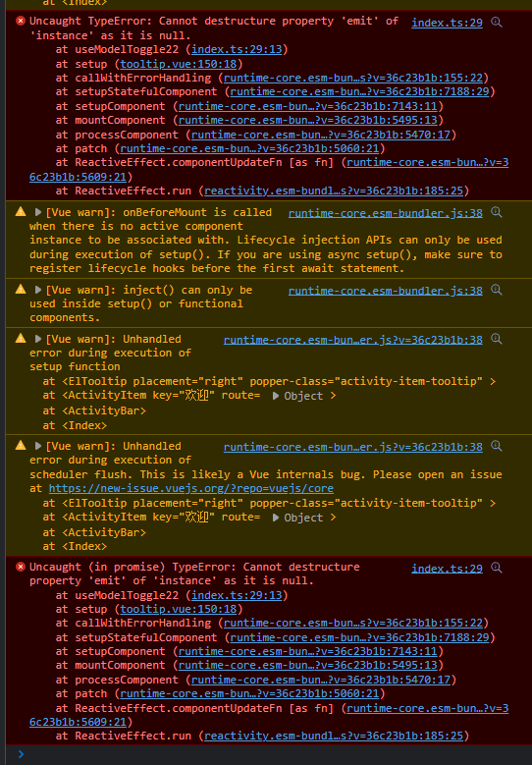Viewport: 532px width, 765px height.
Task: Open componentUpdateFn link in first stack trace
Action: click(x=427, y=162)
